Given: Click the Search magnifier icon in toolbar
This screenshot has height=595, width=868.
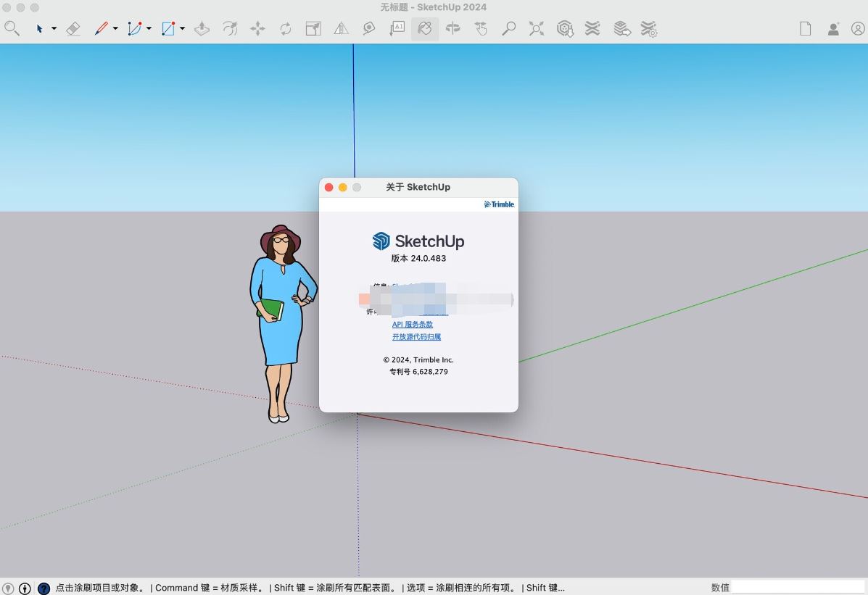Looking at the screenshot, I should tap(12, 28).
